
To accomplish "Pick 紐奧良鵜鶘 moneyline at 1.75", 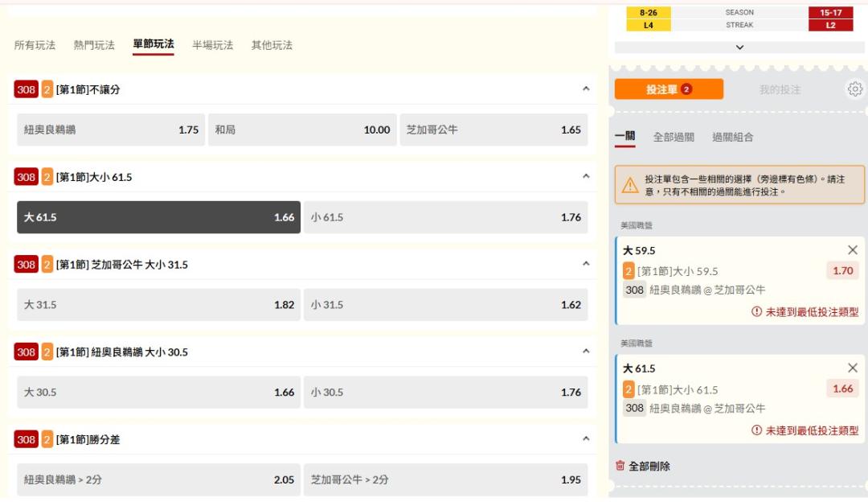I will [x=111, y=130].
